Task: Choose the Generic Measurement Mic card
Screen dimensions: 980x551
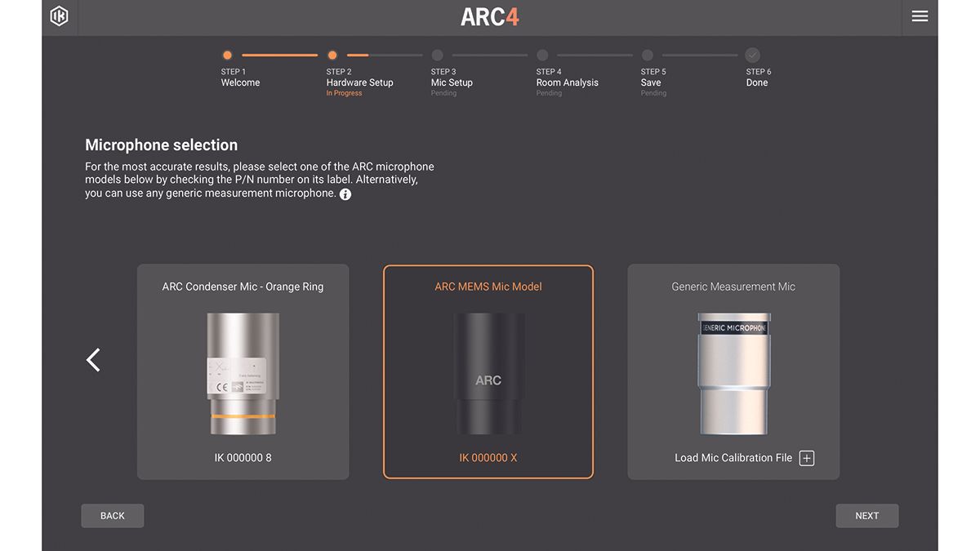Action: (x=733, y=371)
